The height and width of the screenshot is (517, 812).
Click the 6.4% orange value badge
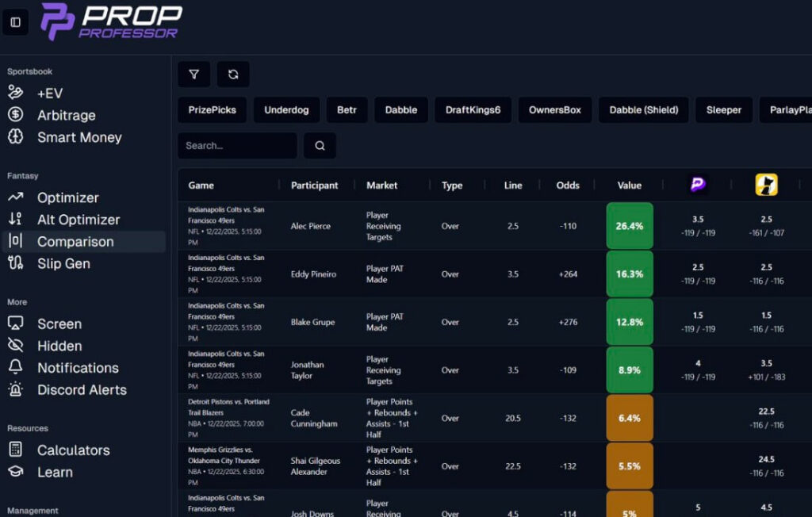point(630,418)
